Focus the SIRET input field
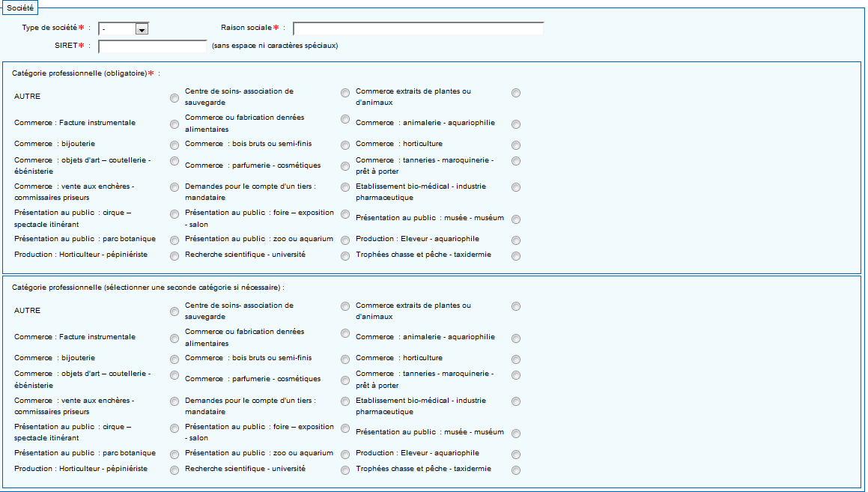 pyautogui.click(x=152, y=46)
